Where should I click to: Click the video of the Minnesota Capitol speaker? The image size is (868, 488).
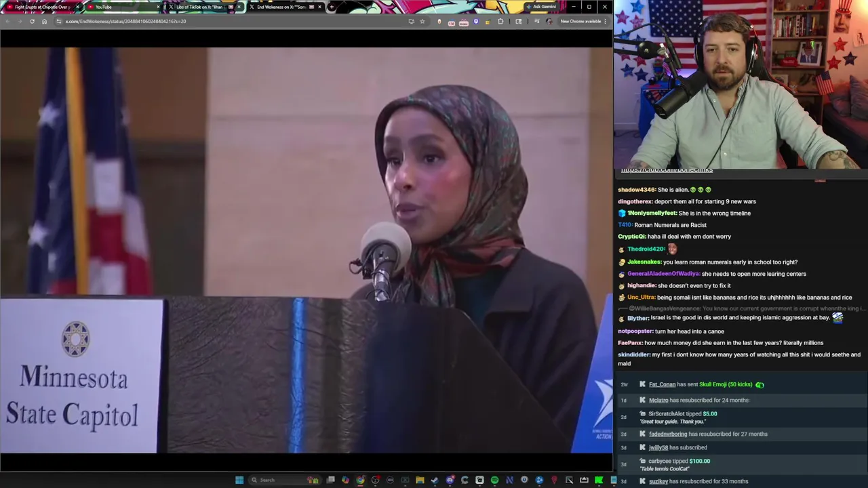point(307,250)
